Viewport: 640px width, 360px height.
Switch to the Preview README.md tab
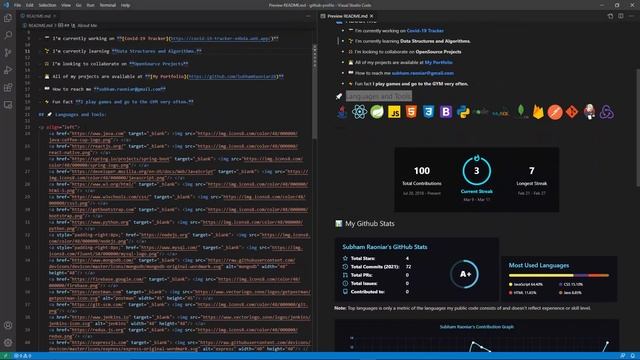(x=347, y=16)
